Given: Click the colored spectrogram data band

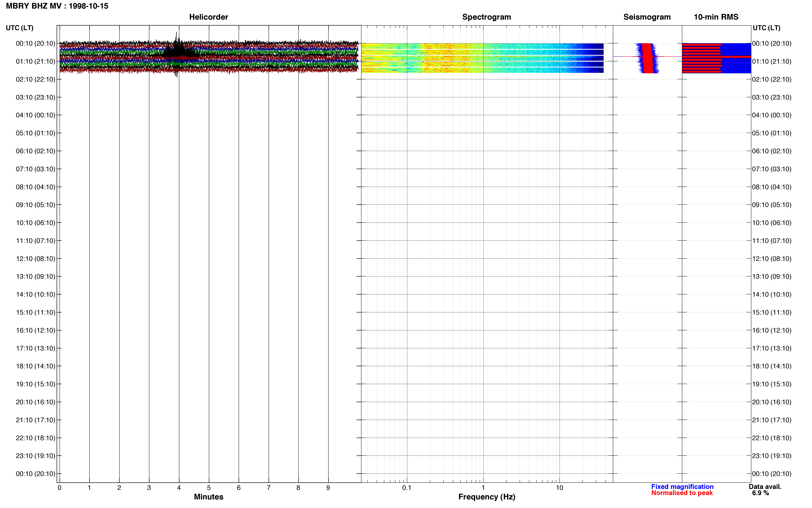Looking at the screenshot, I should pos(482,58).
